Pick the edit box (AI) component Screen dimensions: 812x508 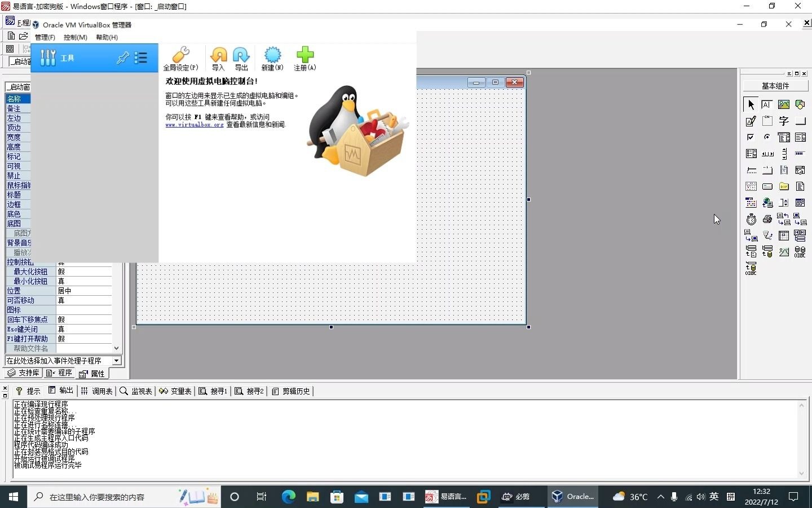pos(767,104)
